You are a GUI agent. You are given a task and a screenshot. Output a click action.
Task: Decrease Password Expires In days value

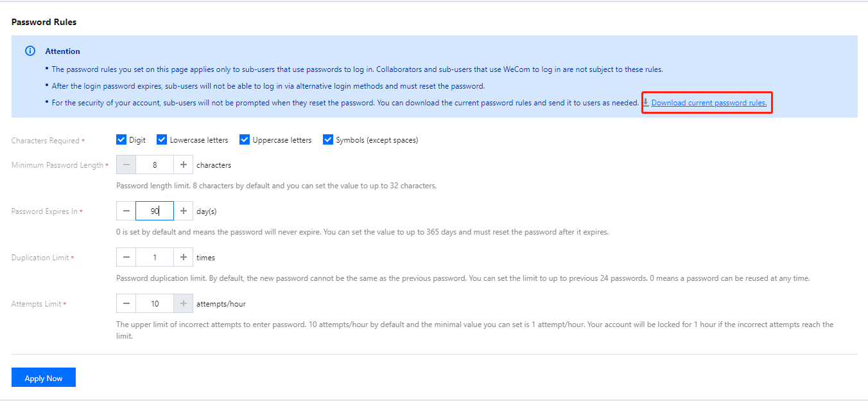126,211
